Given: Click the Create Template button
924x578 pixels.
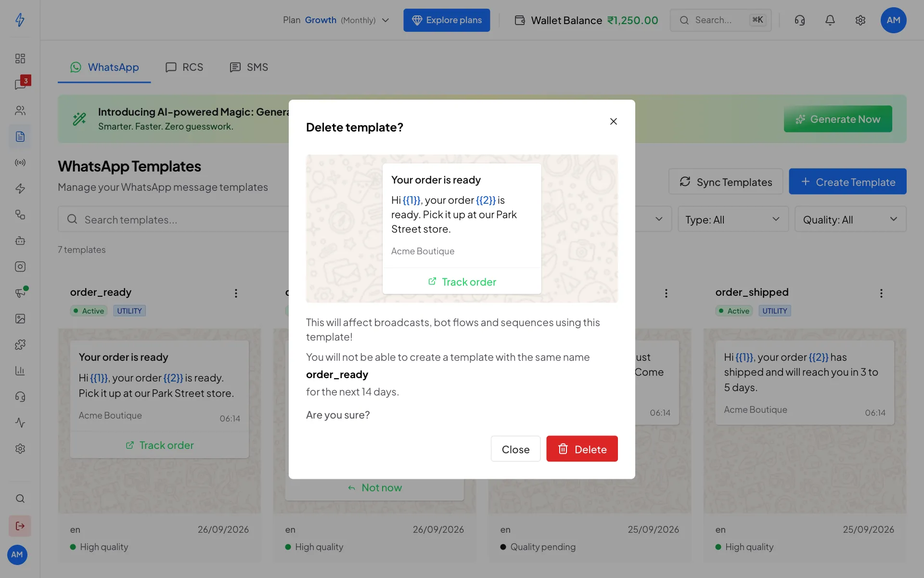Looking at the screenshot, I should point(847,182).
